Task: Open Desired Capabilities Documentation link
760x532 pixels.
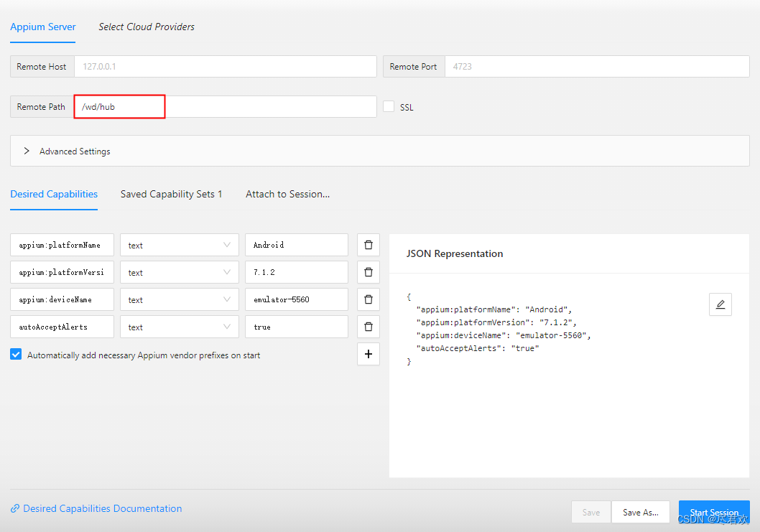Action: coord(102,508)
